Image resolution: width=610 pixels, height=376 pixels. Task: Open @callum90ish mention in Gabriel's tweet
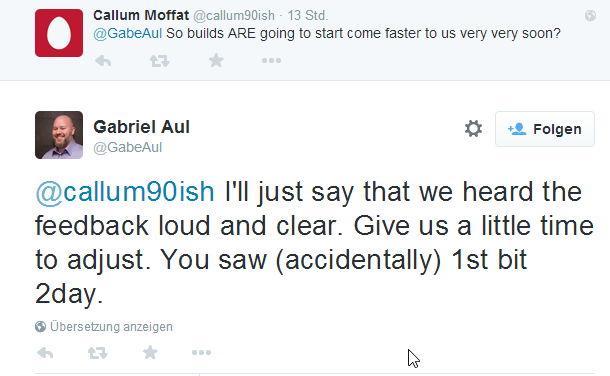point(125,192)
